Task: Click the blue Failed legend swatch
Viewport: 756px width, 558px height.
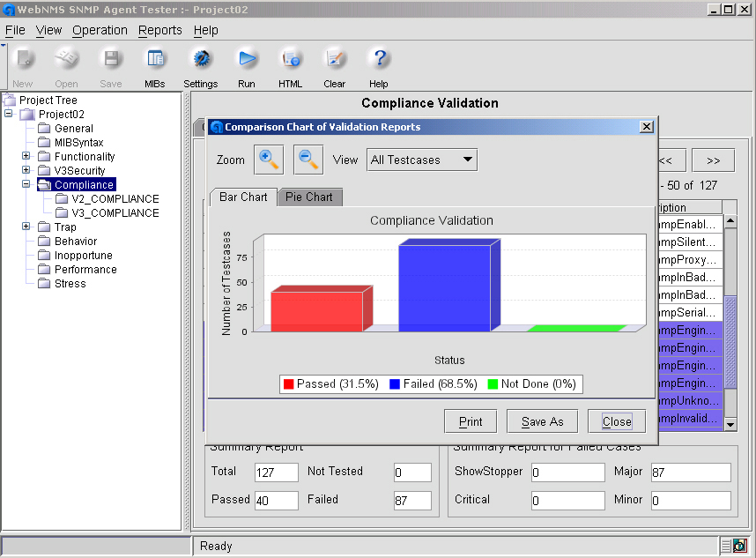Action: (395, 384)
